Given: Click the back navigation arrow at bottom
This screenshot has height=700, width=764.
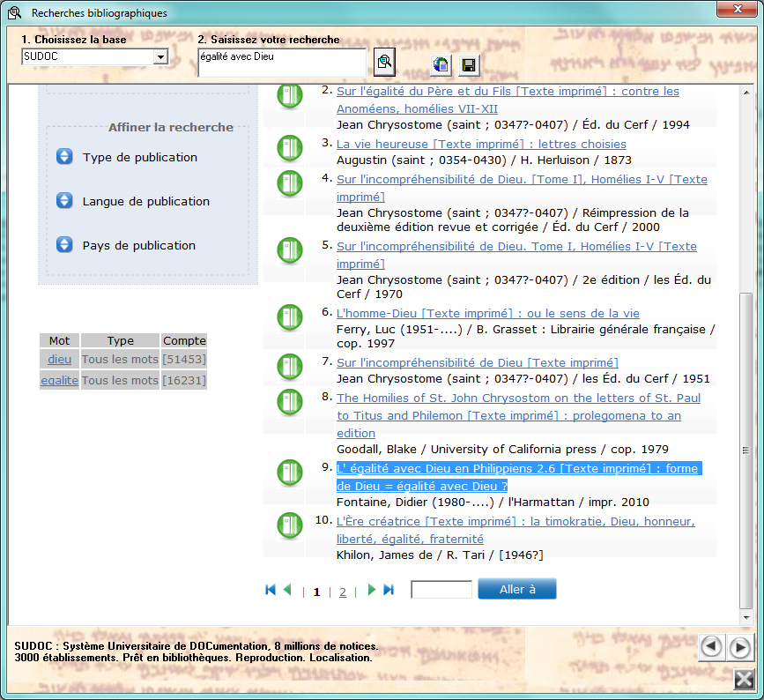Looking at the screenshot, I should pyautogui.click(x=711, y=647).
